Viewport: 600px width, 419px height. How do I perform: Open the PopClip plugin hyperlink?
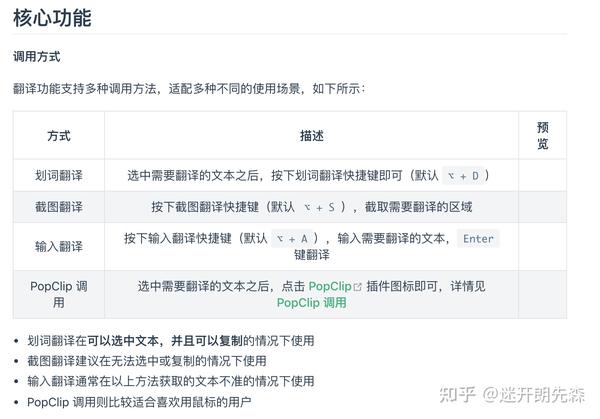pyautogui.click(x=330, y=286)
